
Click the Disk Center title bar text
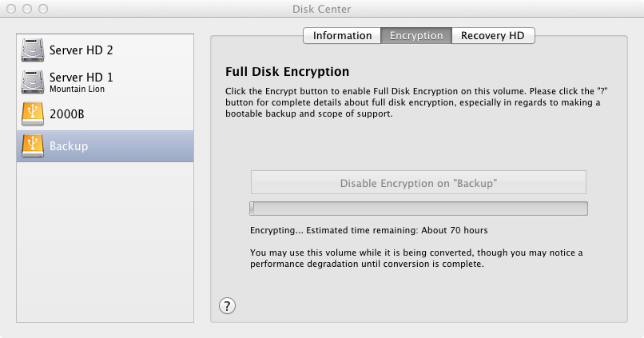click(x=322, y=9)
